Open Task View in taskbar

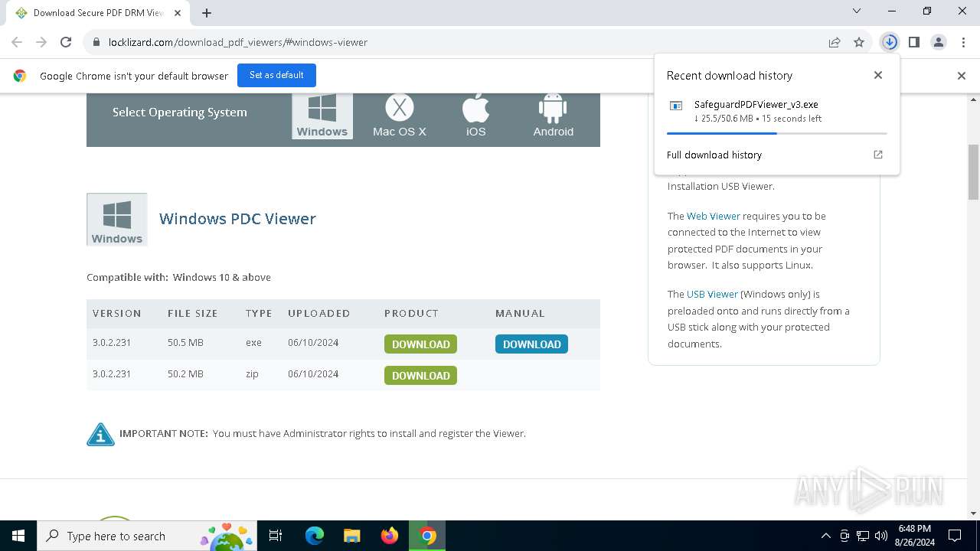(x=276, y=536)
